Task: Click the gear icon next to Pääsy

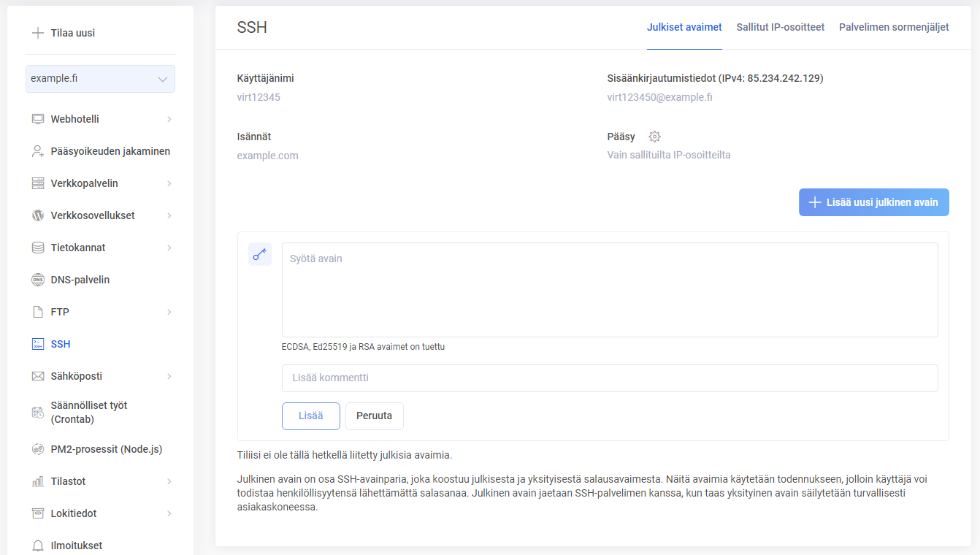Action: pos(654,137)
